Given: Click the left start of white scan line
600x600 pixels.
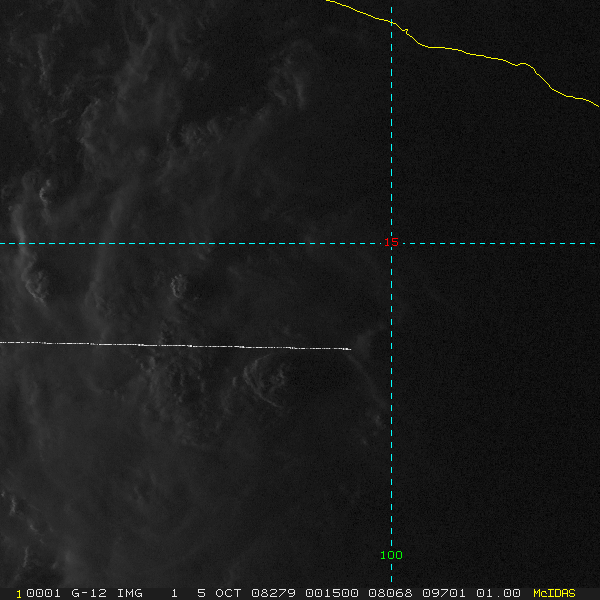Looking at the screenshot, I should point(3,343).
